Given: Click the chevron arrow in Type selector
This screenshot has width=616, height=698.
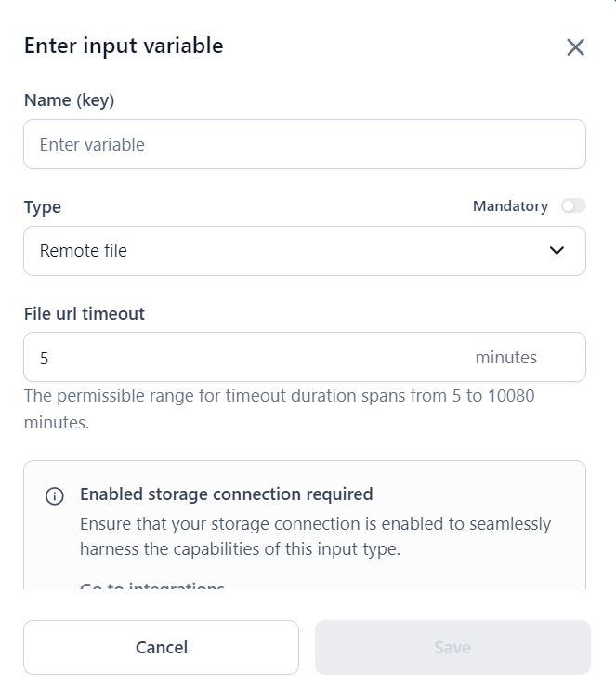Looking at the screenshot, I should point(557,251).
